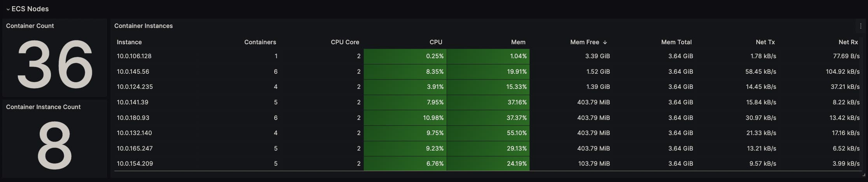Sort by the Net Rx column header
The height and width of the screenshot is (182, 868).
tap(848, 42)
